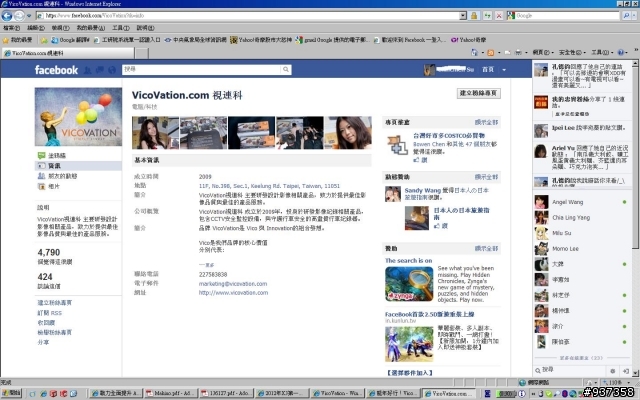Image resolution: width=640 pixels, height=400 pixels.
Task: Click the Facebook search magnifier icon
Action: point(286,69)
